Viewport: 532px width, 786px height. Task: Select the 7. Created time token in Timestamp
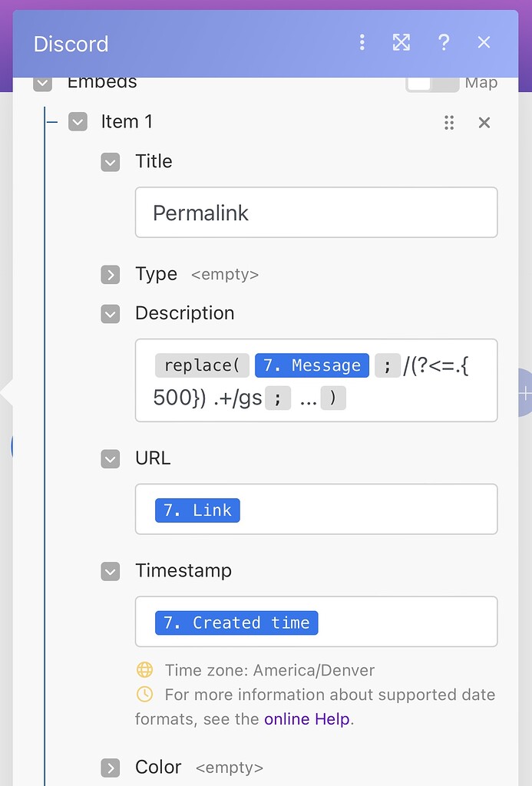(x=236, y=623)
